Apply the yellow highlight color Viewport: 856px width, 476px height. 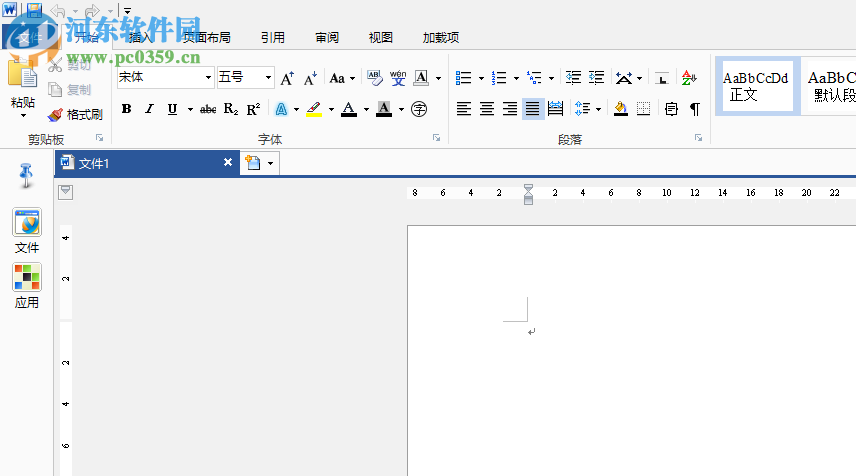313,109
